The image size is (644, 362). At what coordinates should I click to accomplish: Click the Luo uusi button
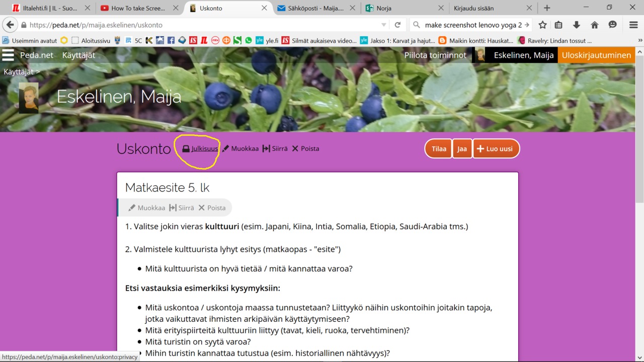pos(496,148)
